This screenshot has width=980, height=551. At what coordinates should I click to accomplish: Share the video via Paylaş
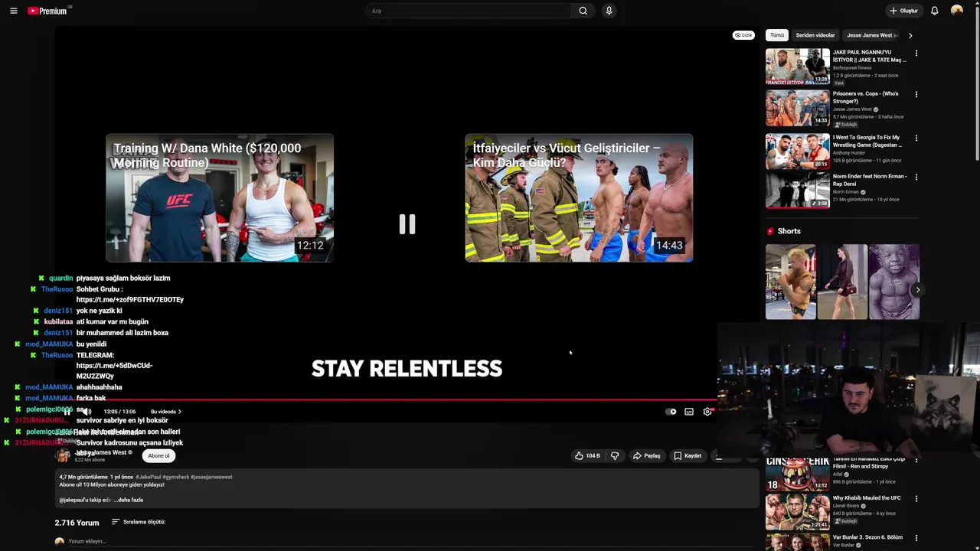(647, 455)
